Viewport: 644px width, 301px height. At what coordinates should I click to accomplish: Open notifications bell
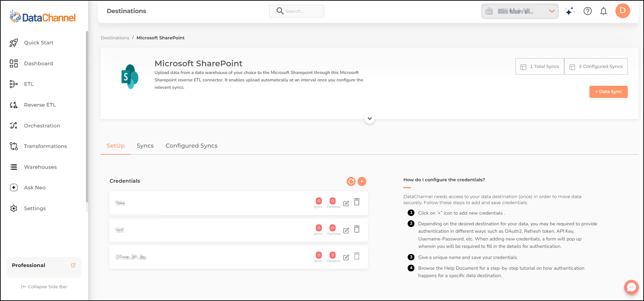tap(603, 11)
